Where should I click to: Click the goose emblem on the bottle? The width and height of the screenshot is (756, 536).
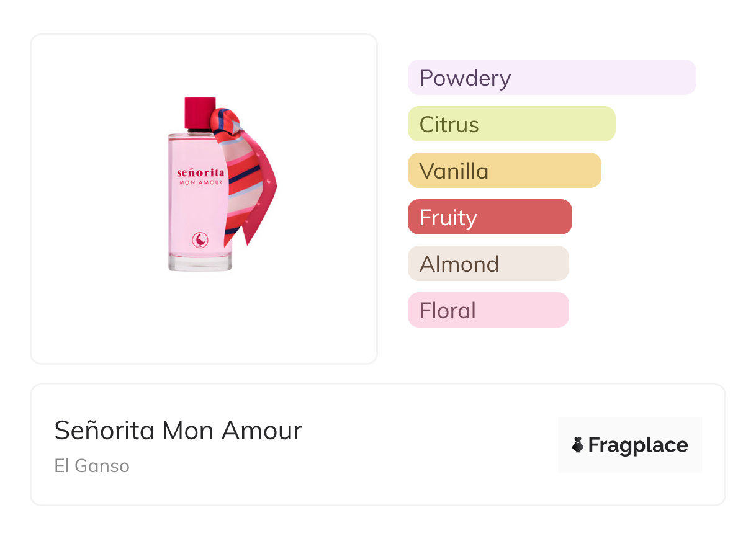click(x=200, y=239)
